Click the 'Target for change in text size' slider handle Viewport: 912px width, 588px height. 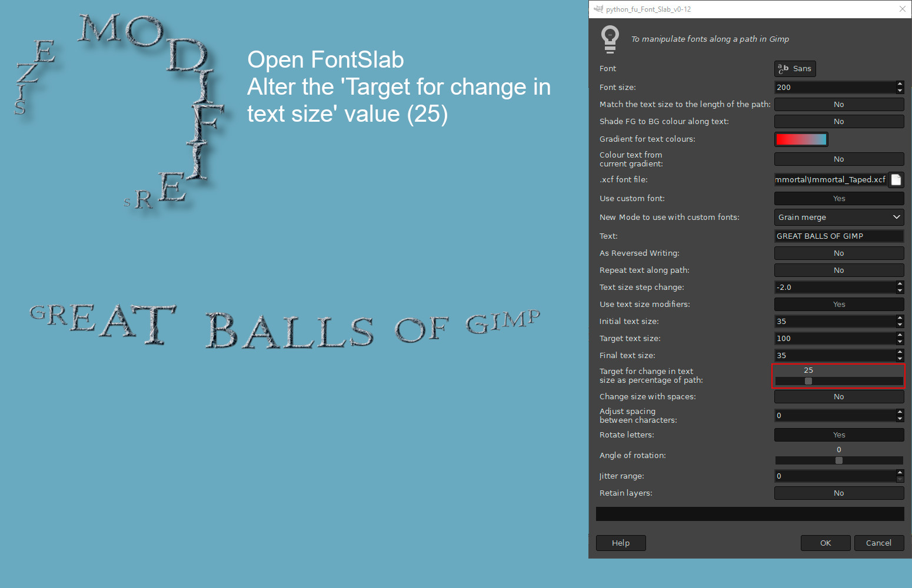(x=808, y=381)
